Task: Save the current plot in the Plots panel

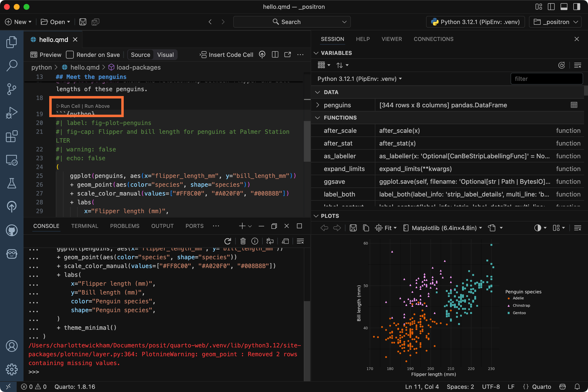Action: [353, 228]
